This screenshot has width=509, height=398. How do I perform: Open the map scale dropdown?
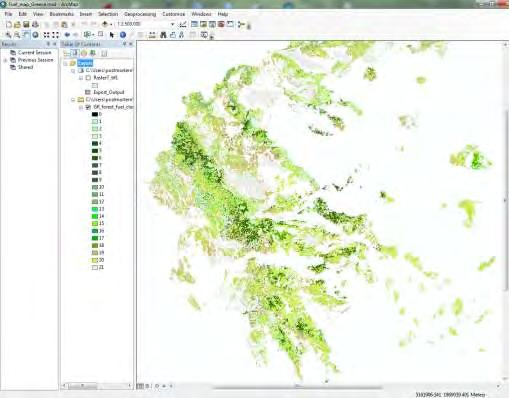point(172,24)
